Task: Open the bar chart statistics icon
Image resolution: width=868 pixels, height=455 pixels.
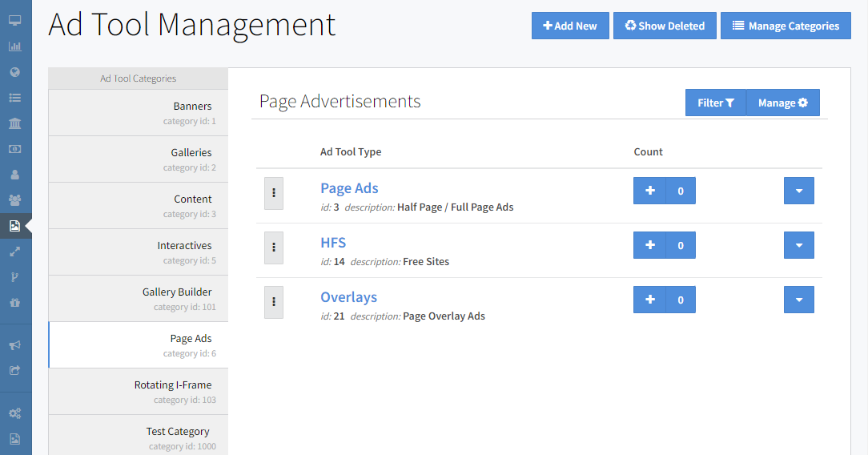Action: click(14, 46)
